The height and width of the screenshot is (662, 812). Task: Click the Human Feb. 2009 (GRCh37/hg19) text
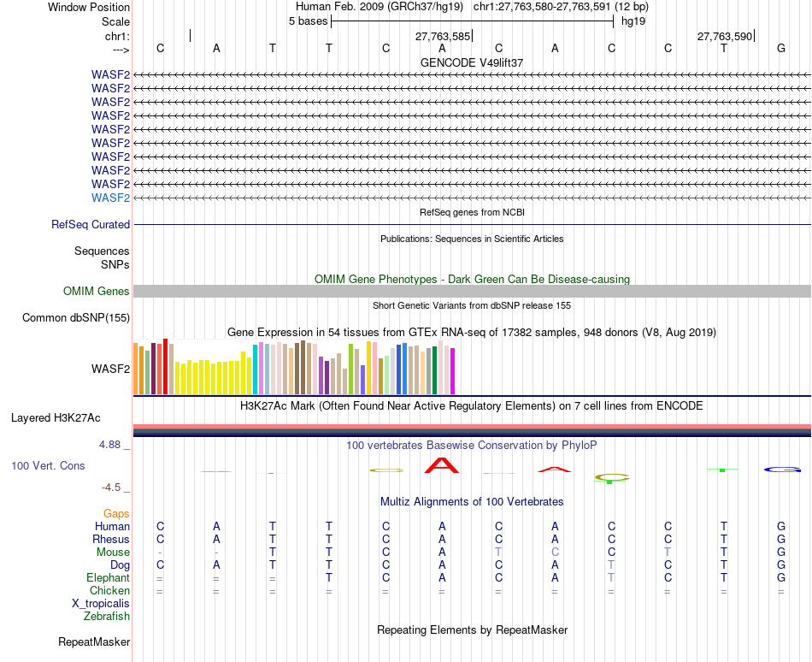pyautogui.click(x=379, y=7)
